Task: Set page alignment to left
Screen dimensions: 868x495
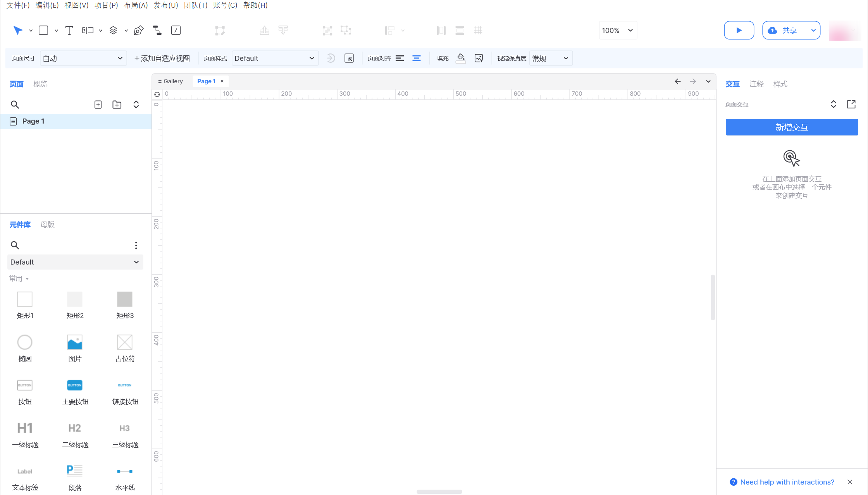Action: [400, 58]
